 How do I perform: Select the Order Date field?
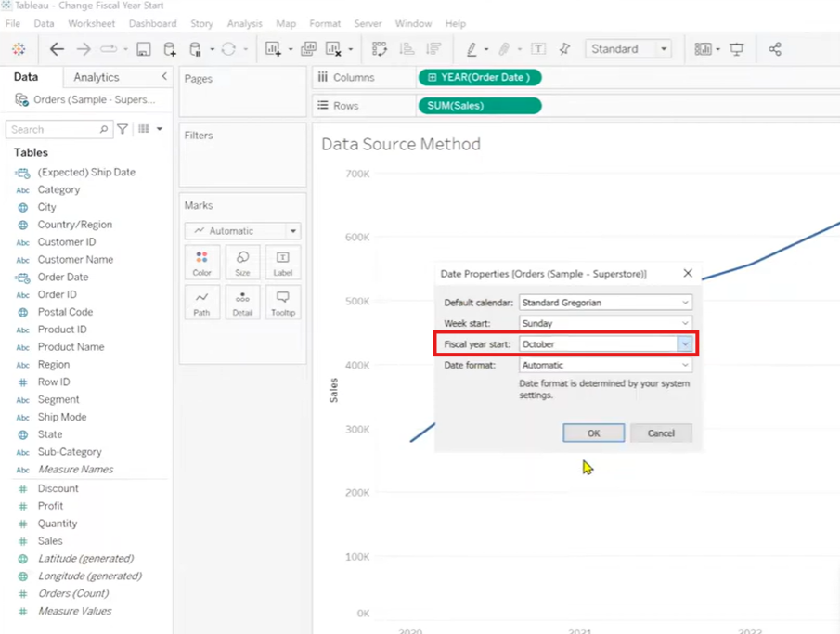(63, 277)
